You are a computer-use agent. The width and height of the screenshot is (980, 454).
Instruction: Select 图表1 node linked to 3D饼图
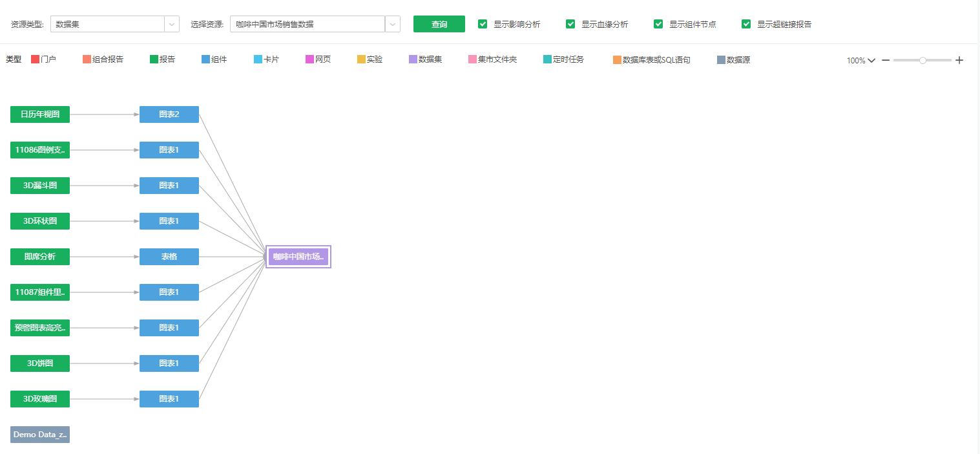point(169,363)
